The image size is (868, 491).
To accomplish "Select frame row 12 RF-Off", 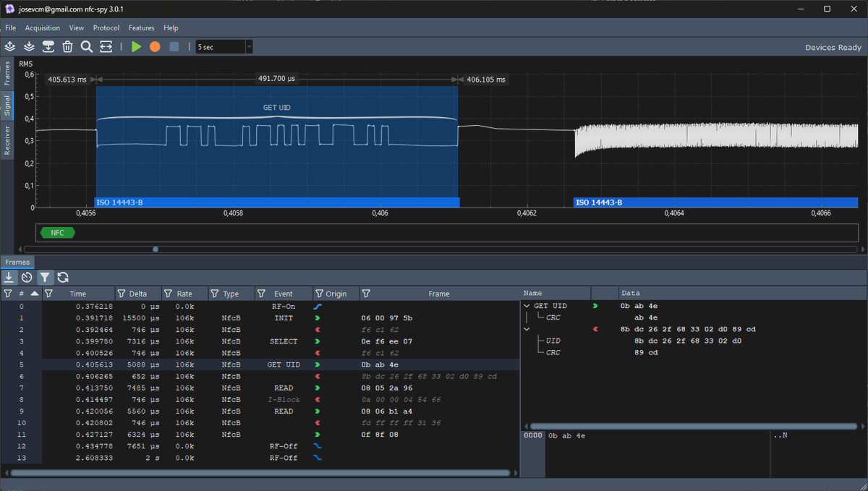I will pyautogui.click(x=260, y=446).
